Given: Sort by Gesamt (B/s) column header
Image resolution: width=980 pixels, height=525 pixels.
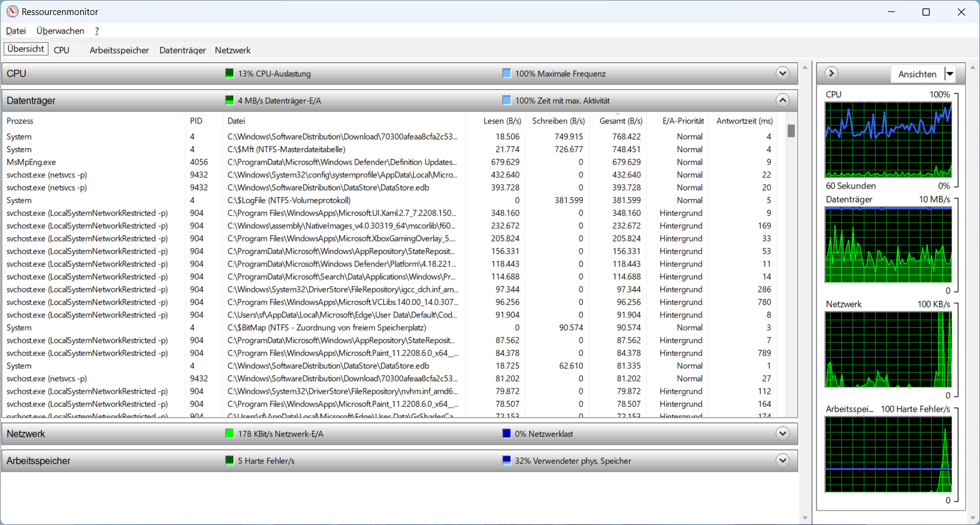Looking at the screenshot, I should pos(618,121).
